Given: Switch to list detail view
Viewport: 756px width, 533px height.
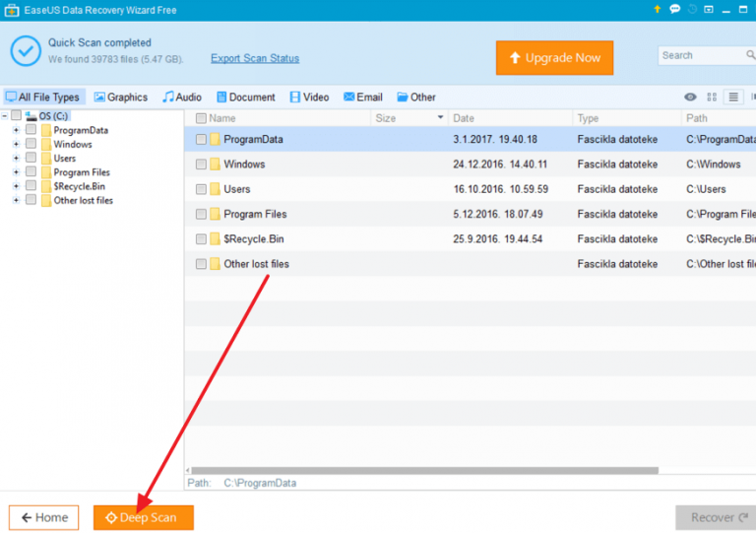Looking at the screenshot, I should point(732,97).
